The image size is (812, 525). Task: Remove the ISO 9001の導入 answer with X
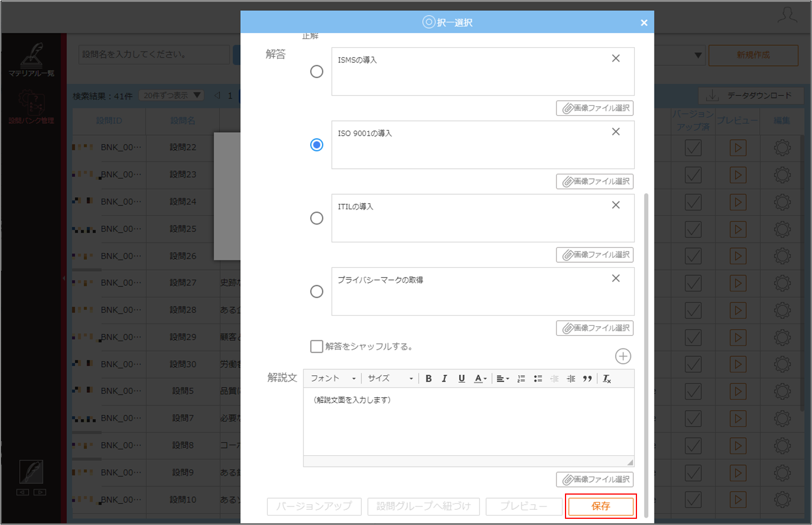tap(616, 132)
